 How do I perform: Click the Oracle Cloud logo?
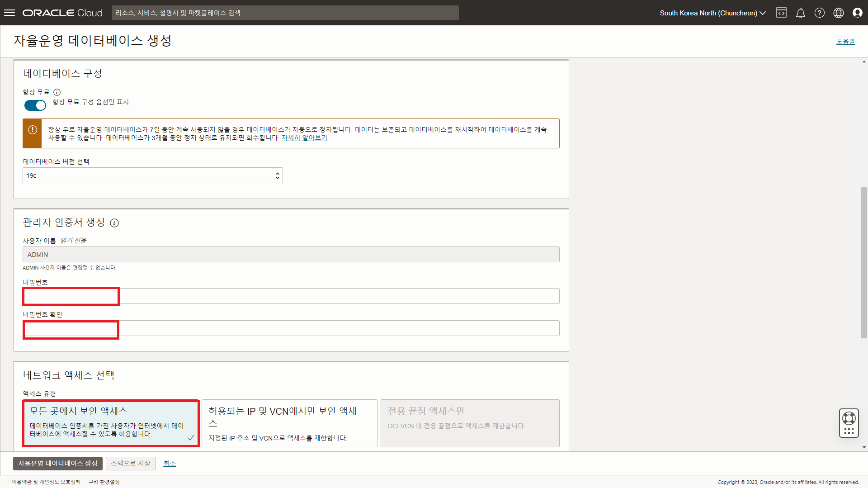(x=62, y=13)
